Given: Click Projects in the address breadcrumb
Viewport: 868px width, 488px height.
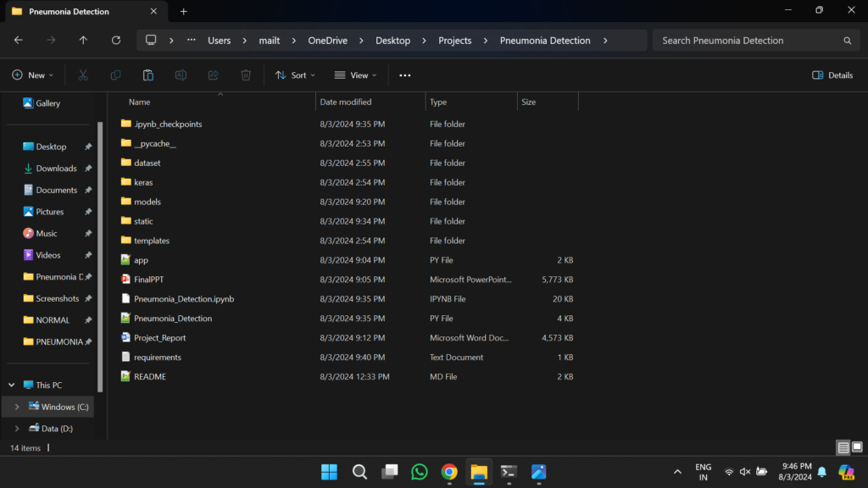Looking at the screenshot, I should point(454,41).
